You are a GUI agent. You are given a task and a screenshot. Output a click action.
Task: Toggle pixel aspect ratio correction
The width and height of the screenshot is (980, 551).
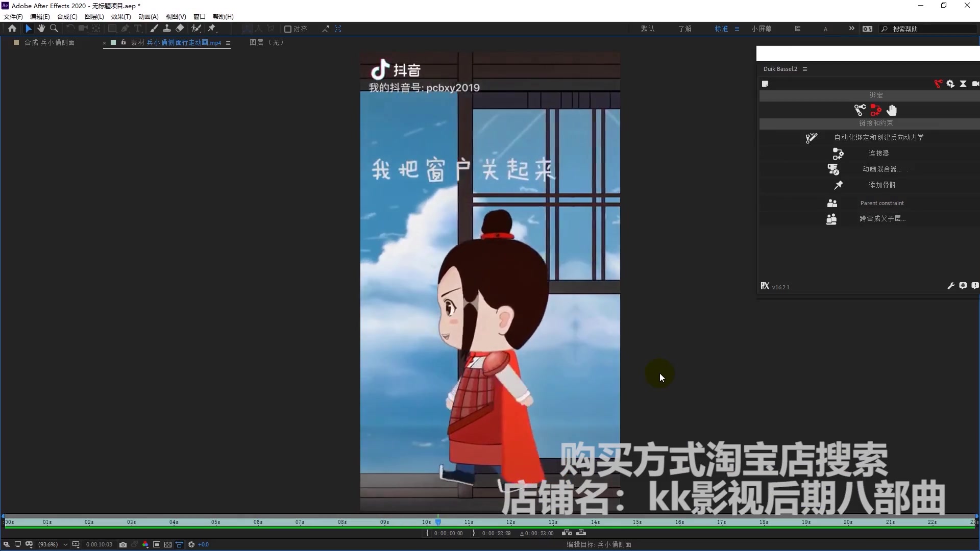[179, 544]
